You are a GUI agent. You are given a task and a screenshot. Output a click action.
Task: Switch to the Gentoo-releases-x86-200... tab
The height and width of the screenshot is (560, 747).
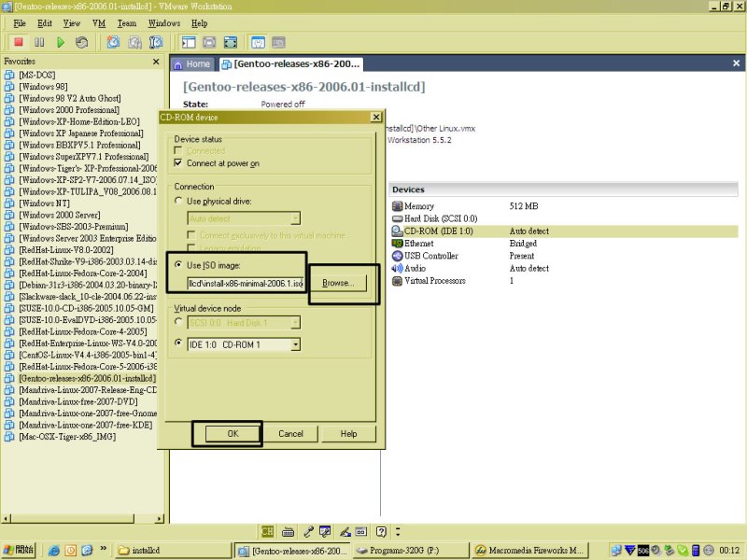click(x=291, y=63)
